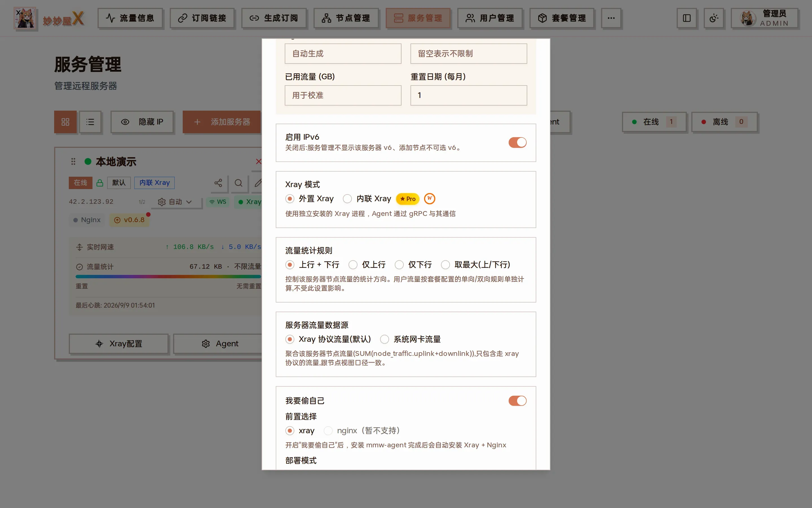Click the 自动生成 input field
Viewport: 812px width, 508px height.
click(x=343, y=54)
